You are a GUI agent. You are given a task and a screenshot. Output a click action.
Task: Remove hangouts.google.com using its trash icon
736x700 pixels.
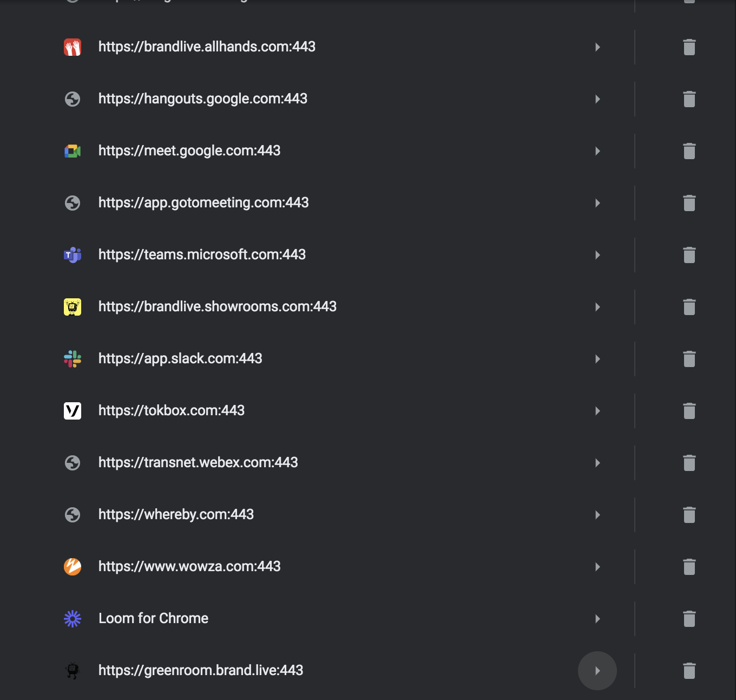click(689, 99)
